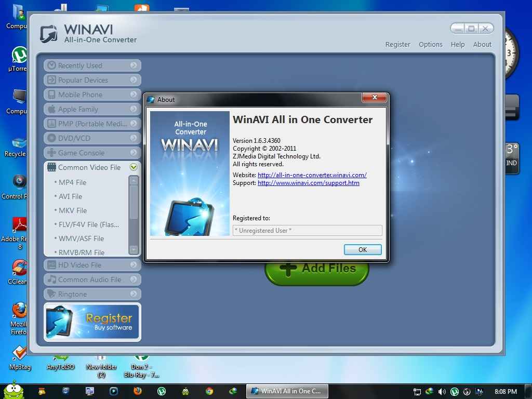Screen dimensions: 532x399
Task: Expand the Game Console category
Action: point(92,153)
